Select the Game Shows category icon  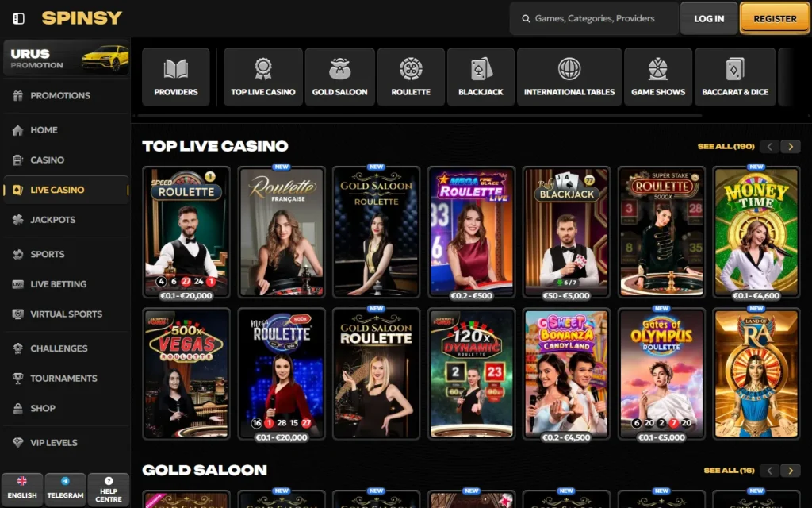point(657,68)
